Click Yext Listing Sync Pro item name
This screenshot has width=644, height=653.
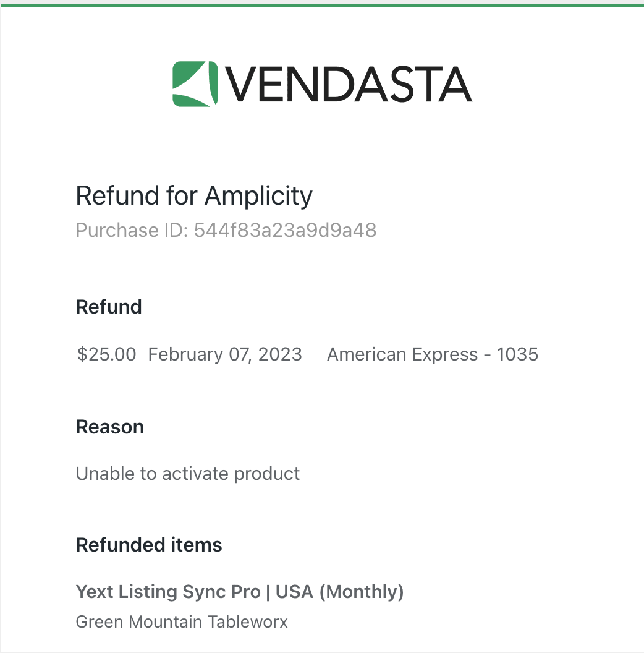[168, 592]
